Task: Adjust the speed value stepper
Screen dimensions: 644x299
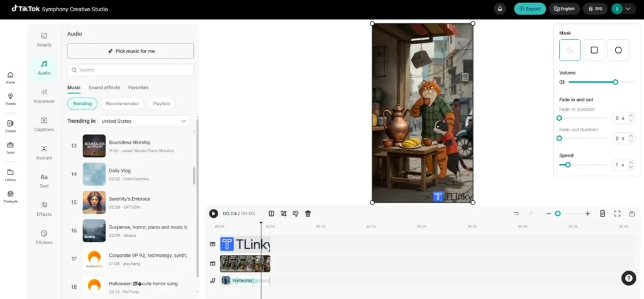Action: (x=631, y=165)
